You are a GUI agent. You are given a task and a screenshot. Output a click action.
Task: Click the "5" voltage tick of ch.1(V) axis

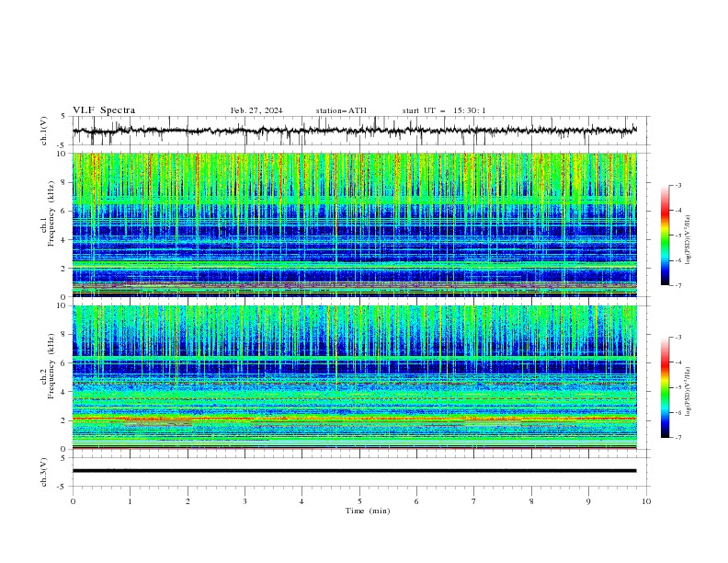pos(64,117)
